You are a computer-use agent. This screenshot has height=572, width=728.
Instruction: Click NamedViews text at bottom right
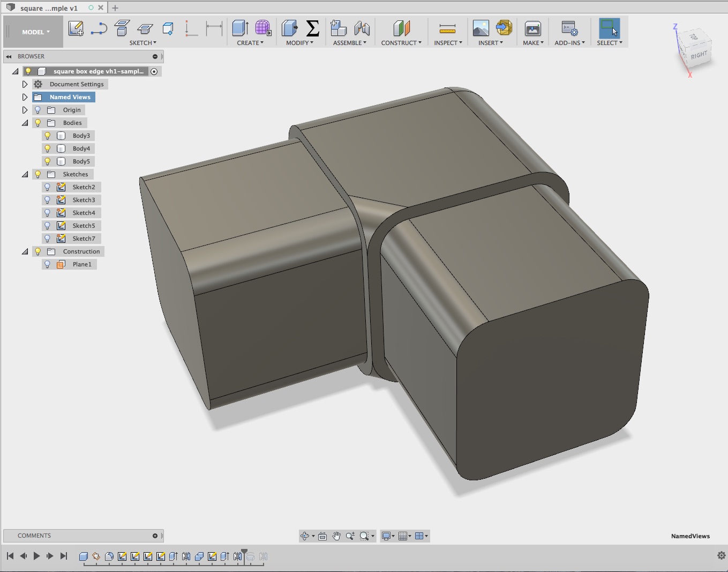(690, 536)
